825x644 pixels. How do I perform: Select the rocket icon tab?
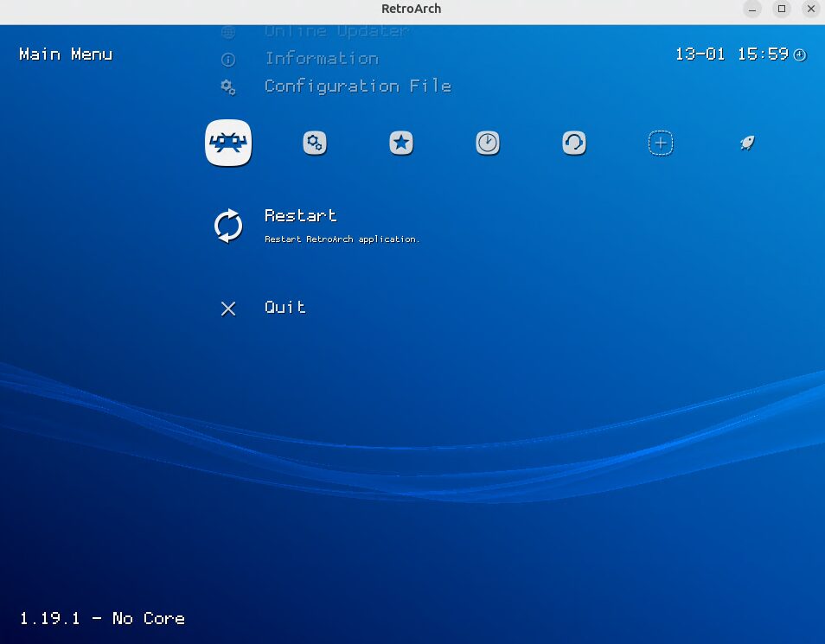[747, 143]
